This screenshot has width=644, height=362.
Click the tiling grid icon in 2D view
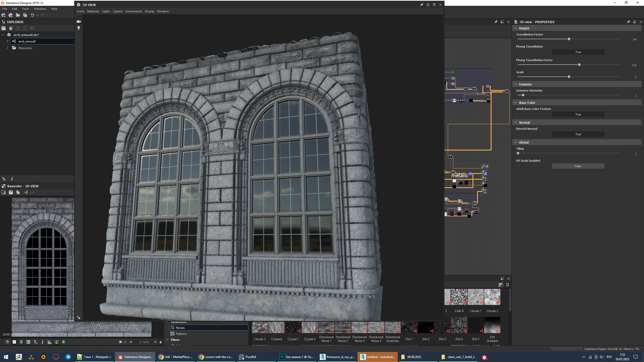(28, 342)
